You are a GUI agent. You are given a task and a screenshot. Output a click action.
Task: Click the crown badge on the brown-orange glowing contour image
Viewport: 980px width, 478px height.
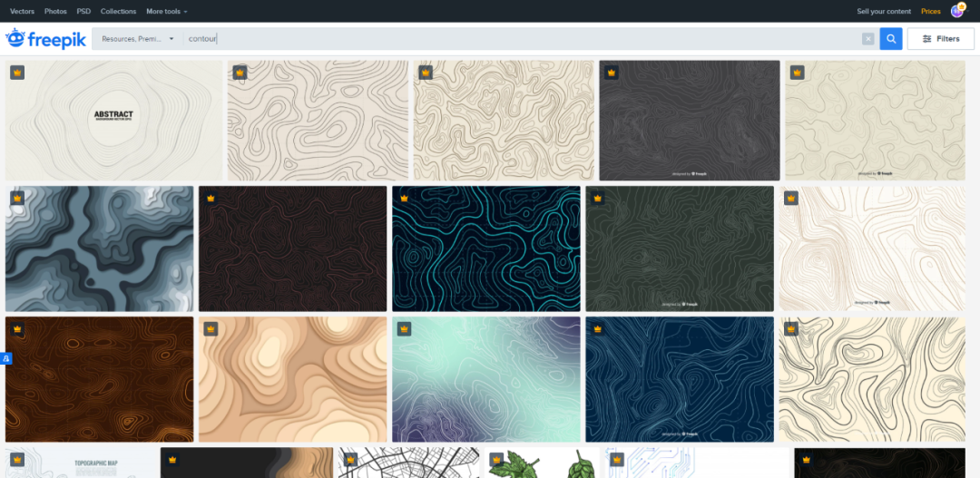point(17,328)
